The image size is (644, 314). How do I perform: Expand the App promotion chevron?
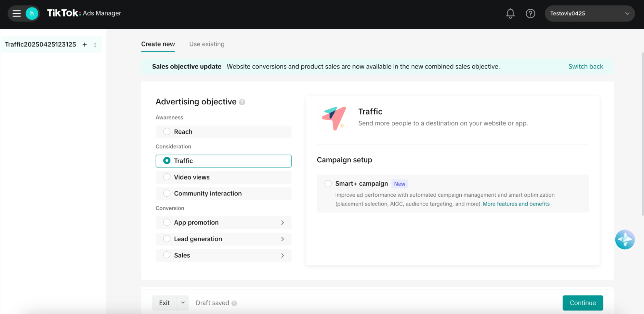point(283,223)
